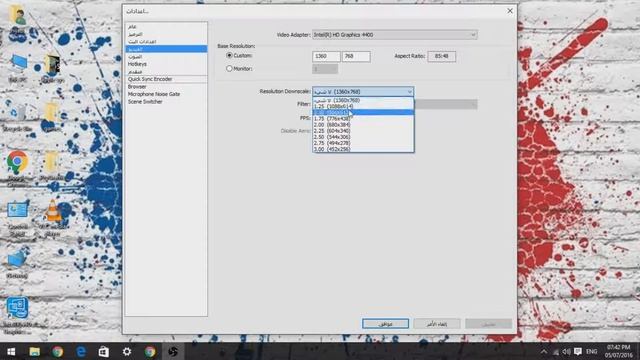Launch Microsoft Edge from the taskbar
This screenshot has width=640, height=360.
tap(81, 351)
